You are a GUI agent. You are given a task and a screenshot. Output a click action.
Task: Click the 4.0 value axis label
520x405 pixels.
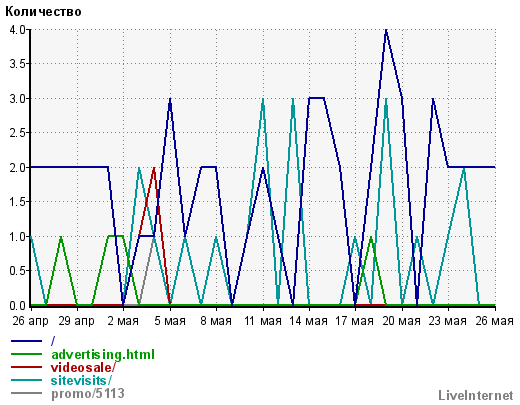18,30
